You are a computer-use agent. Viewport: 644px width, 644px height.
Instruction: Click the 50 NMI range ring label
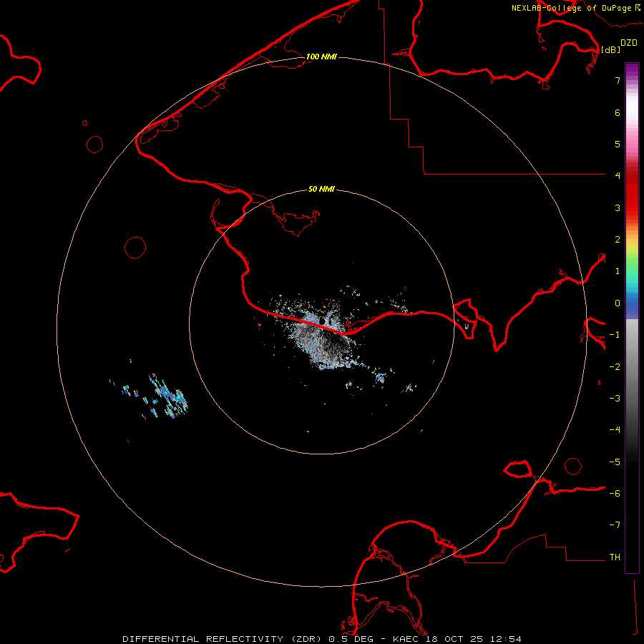(321, 189)
